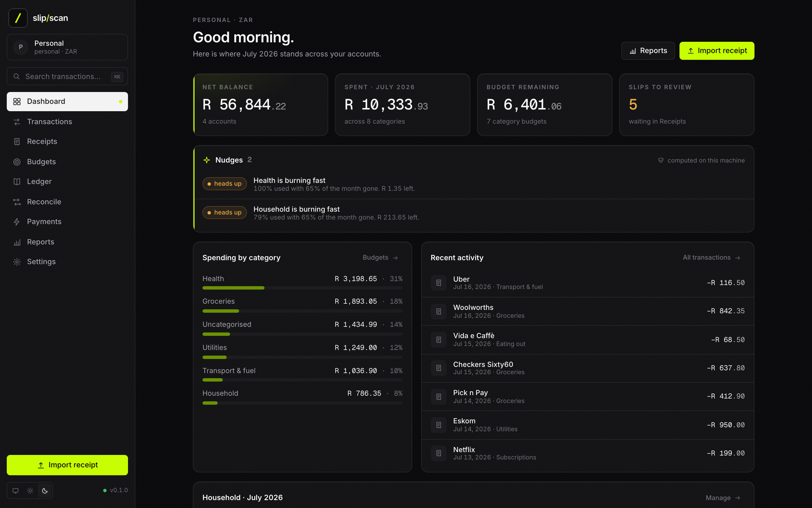Select Reconcile in the sidebar
Viewport: 812px width, 508px height.
pyautogui.click(x=67, y=202)
